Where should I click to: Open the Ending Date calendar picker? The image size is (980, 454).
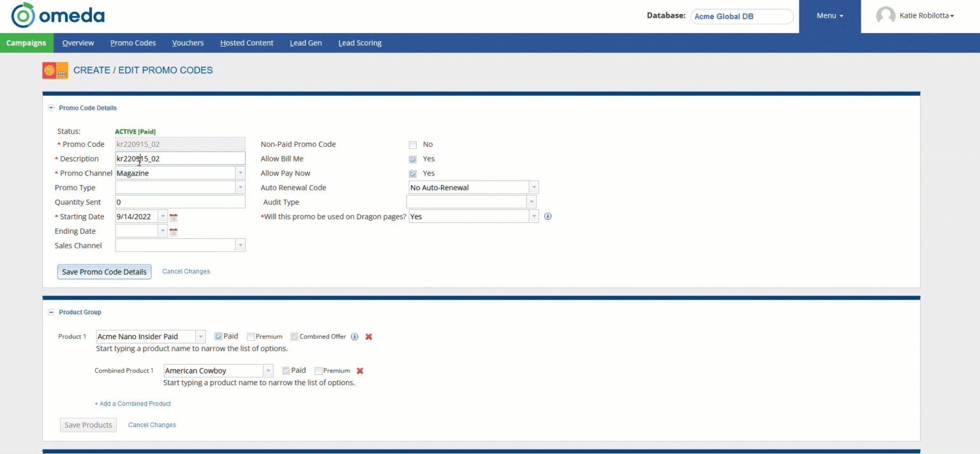click(x=173, y=232)
